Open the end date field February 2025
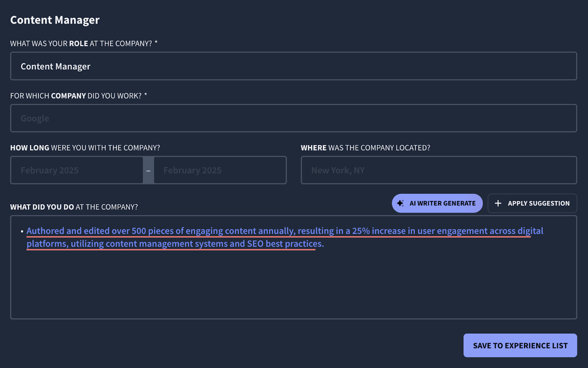588x368 pixels. 220,170
